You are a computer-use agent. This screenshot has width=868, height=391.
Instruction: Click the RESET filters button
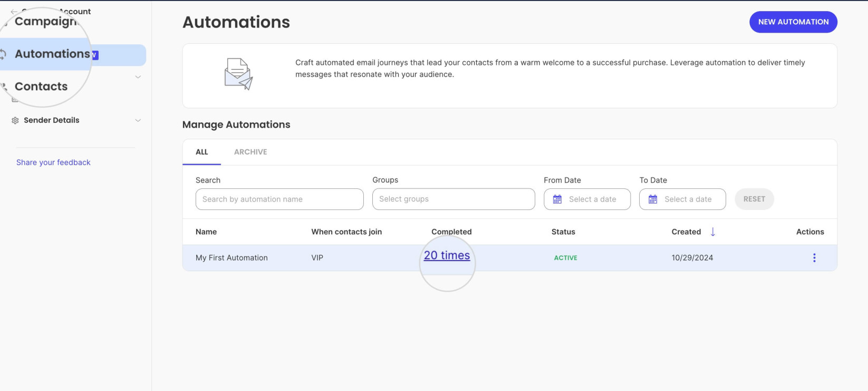click(754, 199)
